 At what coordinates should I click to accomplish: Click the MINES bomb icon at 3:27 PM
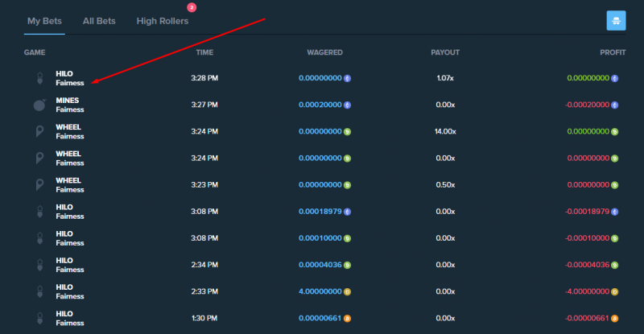pos(39,105)
